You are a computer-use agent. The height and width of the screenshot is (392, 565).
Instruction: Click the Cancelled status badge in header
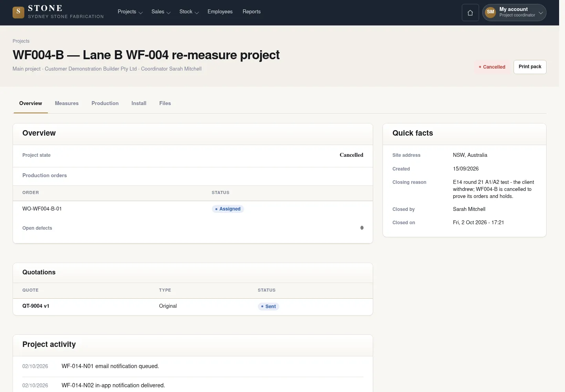pos(492,67)
